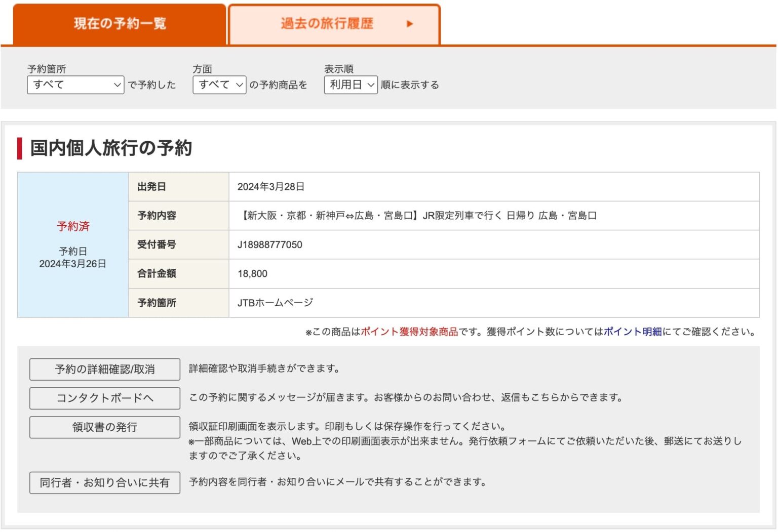Expand the 表示順 dropdown showing 利用日
The width and height of the screenshot is (778, 532).
tap(351, 85)
